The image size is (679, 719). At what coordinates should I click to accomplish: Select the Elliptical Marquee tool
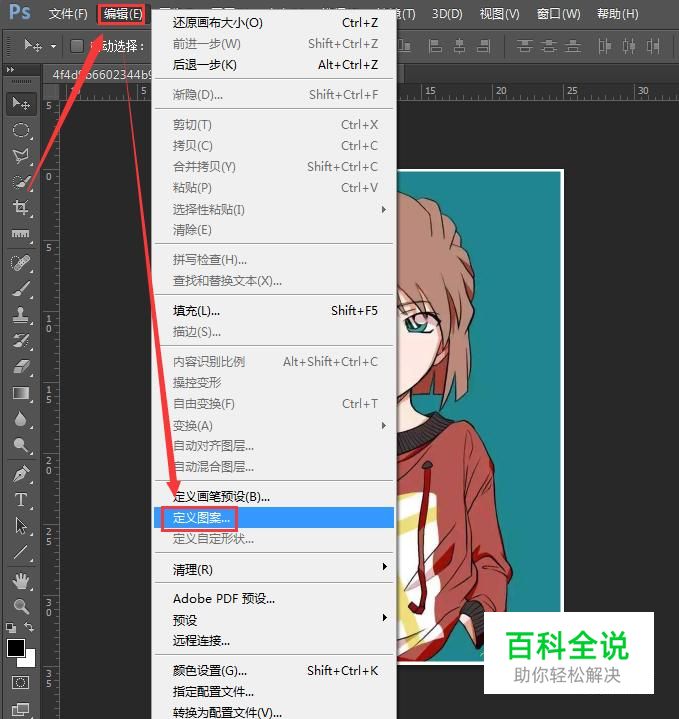point(21,130)
